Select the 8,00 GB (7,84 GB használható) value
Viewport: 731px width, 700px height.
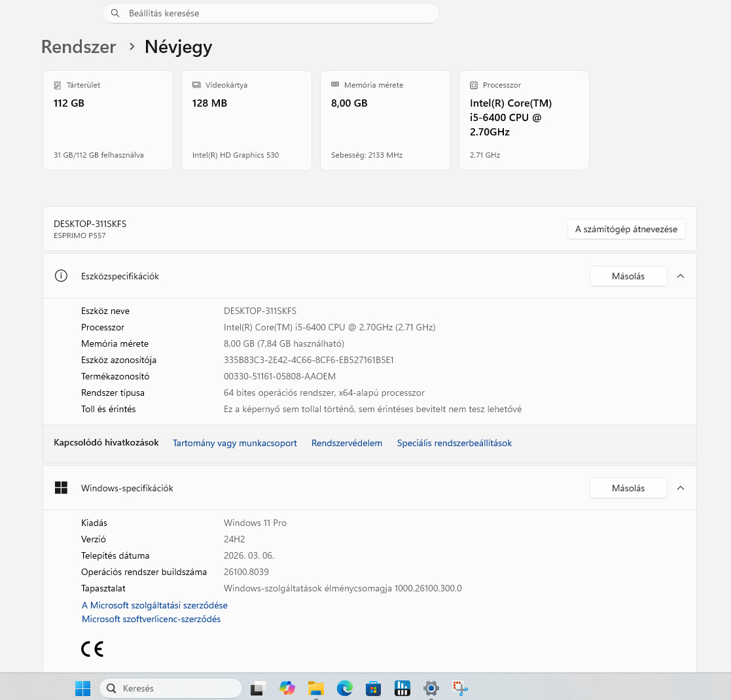coord(284,343)
